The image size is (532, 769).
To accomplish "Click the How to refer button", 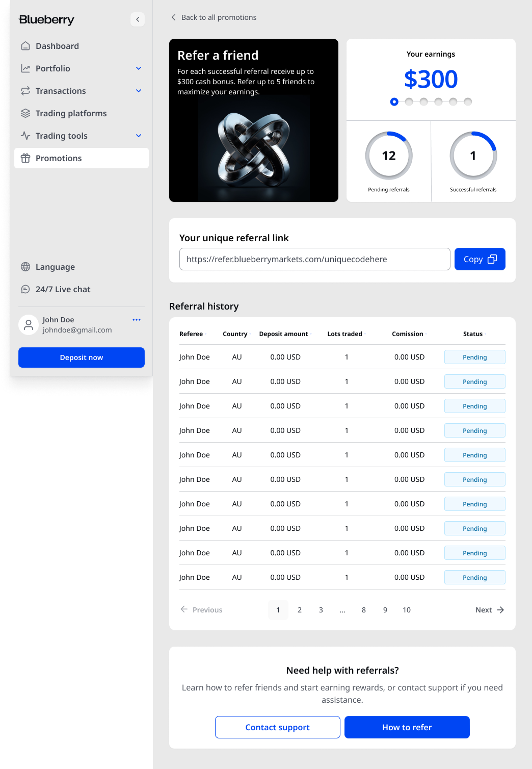I will pos(407,727).
